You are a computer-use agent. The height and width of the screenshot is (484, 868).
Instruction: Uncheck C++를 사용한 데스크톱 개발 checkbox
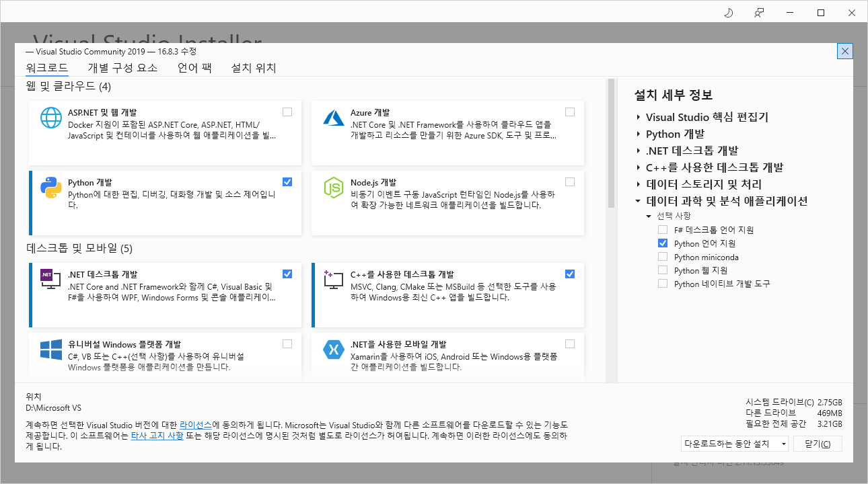[x=570, y=274]
